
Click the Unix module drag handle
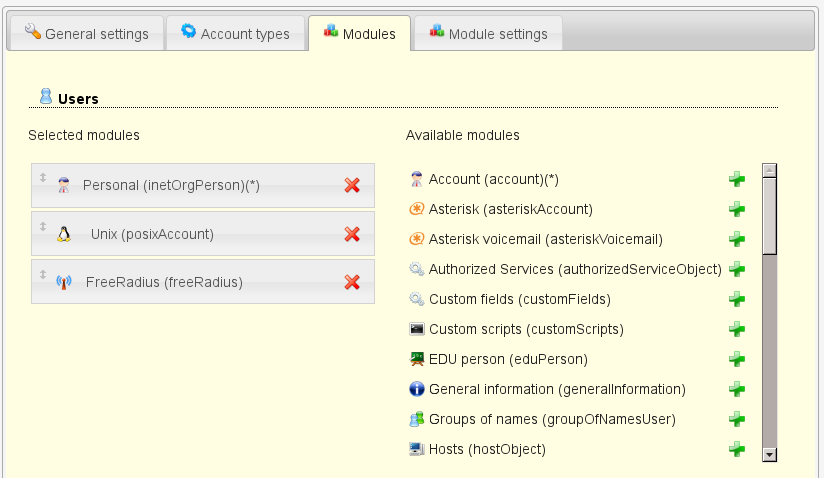[43, 227]
